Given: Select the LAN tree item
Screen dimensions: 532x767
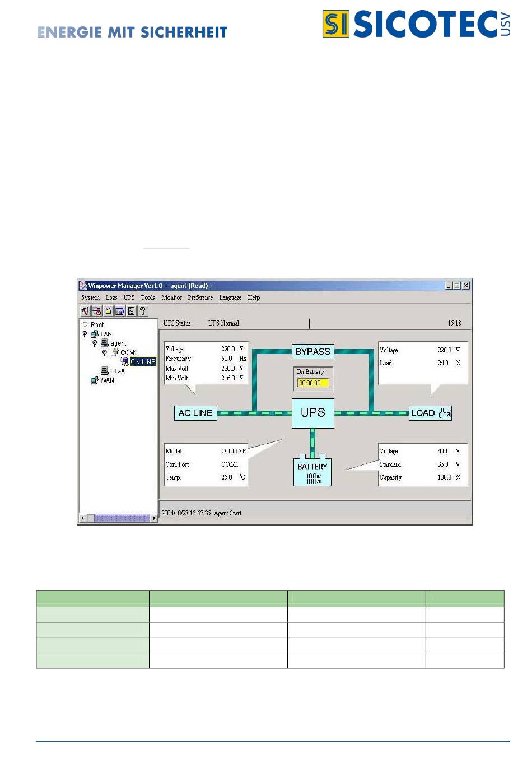Looking at the screenshot, I should (x=106, y=334).
